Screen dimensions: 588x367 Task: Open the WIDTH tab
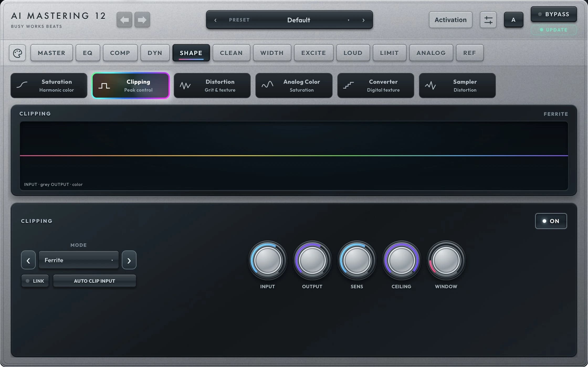(272, 53)
